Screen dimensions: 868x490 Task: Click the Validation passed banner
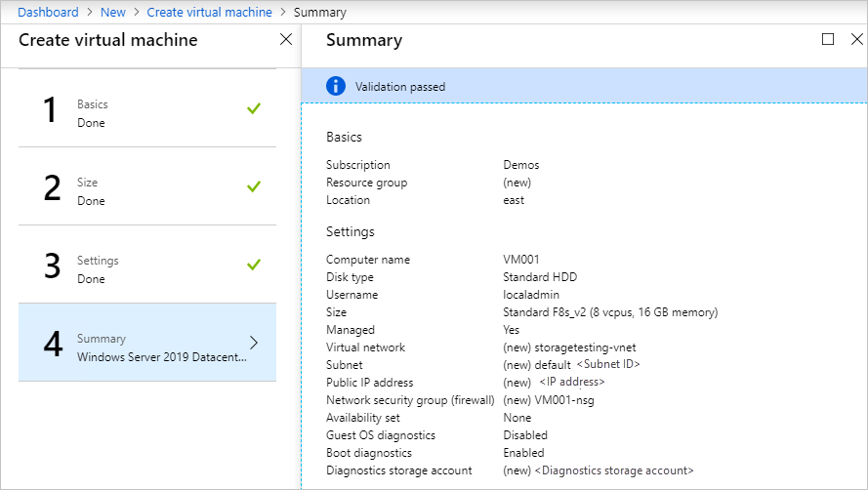[x=584, y=86]
